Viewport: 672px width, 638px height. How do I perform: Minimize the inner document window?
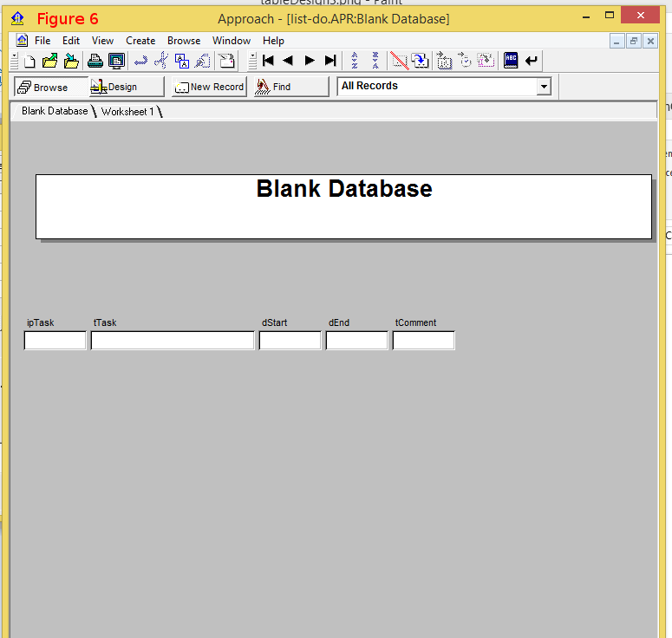click(617, 41)
